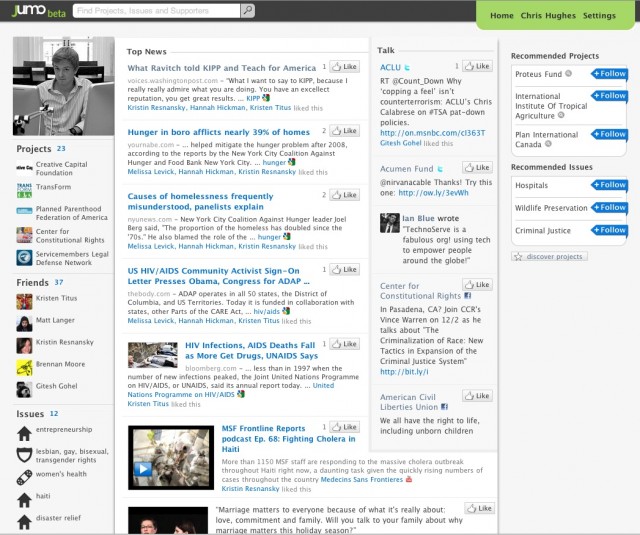Click Twitter icon next to Acumen Fund
The height and width of the screenshot is (535, 640).
pyautogui.click(x=440, y=169)
